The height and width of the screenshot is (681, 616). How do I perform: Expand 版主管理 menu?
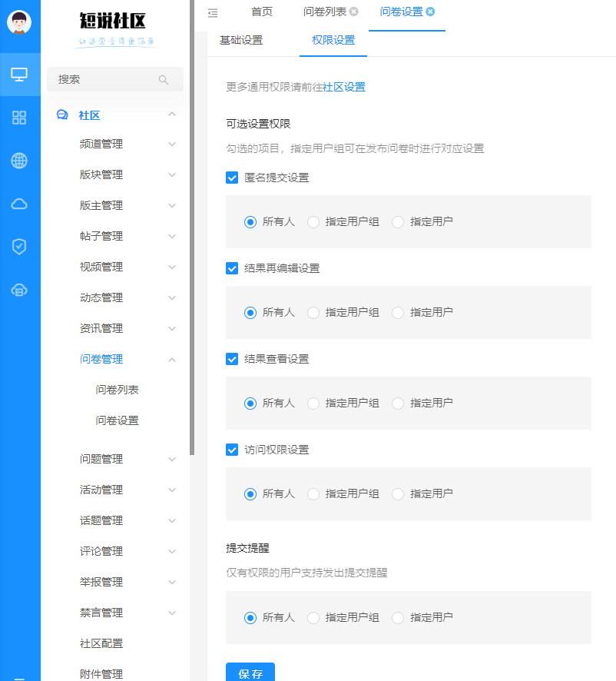coord(172,205)
